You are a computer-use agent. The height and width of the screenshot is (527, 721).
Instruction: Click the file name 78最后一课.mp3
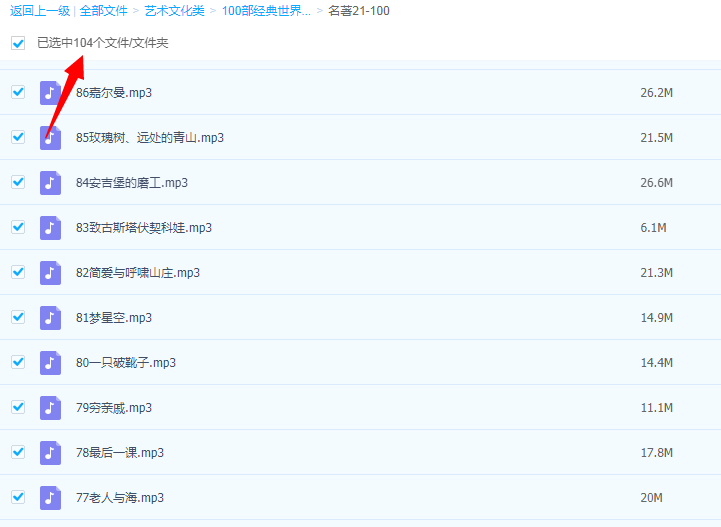pyautogui.click(x=120, y=453)
